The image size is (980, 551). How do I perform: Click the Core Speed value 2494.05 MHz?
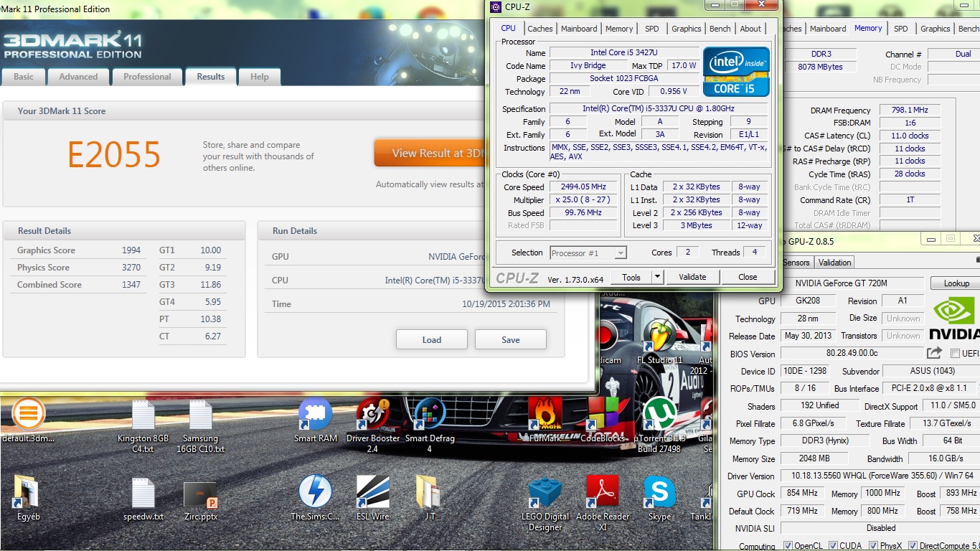(583, 187)
